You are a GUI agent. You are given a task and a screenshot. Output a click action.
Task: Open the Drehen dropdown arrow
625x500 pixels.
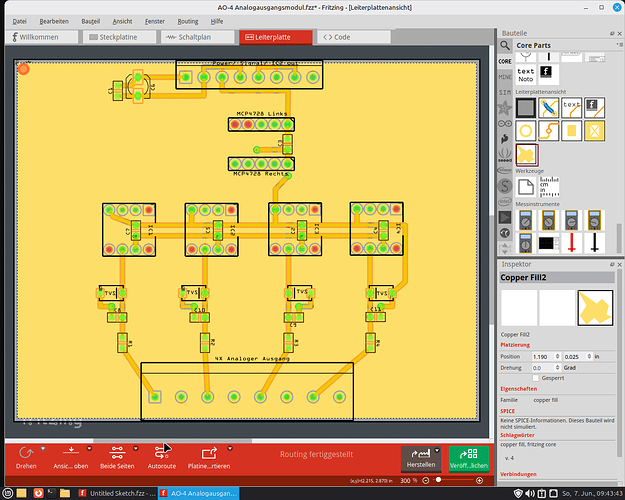pos(43,449)
